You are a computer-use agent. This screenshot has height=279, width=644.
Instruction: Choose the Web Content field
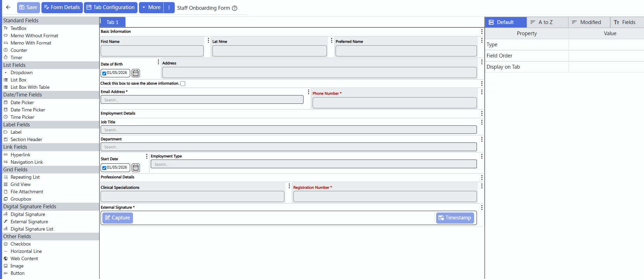tap(24, 258)
